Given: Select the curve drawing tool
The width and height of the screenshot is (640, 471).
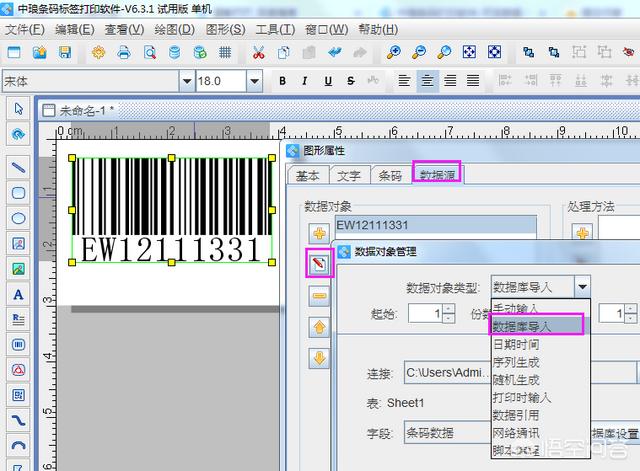Looking at the screenshot, I should (x=18, y=420).
